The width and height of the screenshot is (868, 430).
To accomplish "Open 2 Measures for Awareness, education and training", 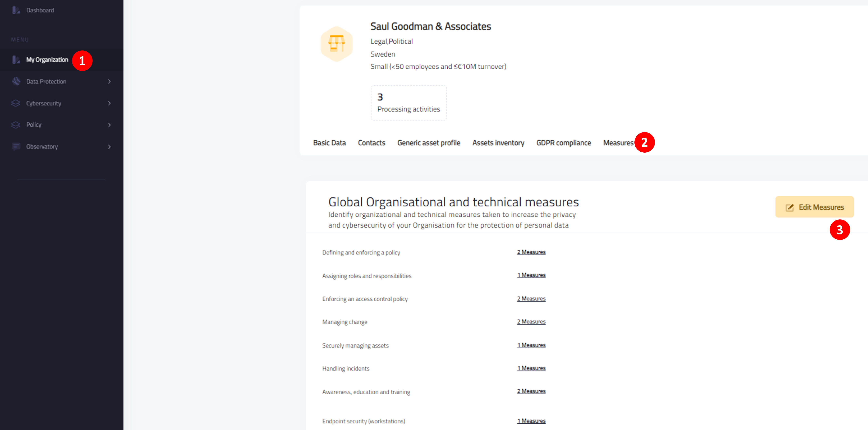I will [x=531, y=391].
